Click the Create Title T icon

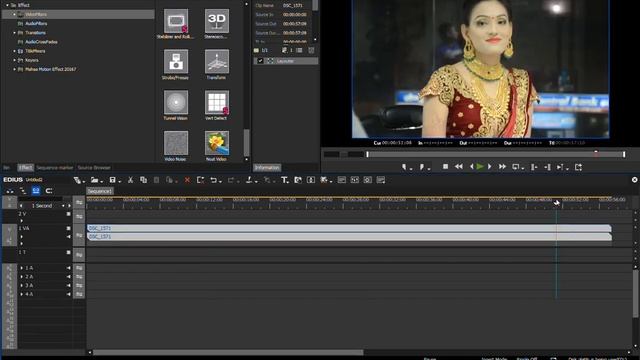point(284,180)
